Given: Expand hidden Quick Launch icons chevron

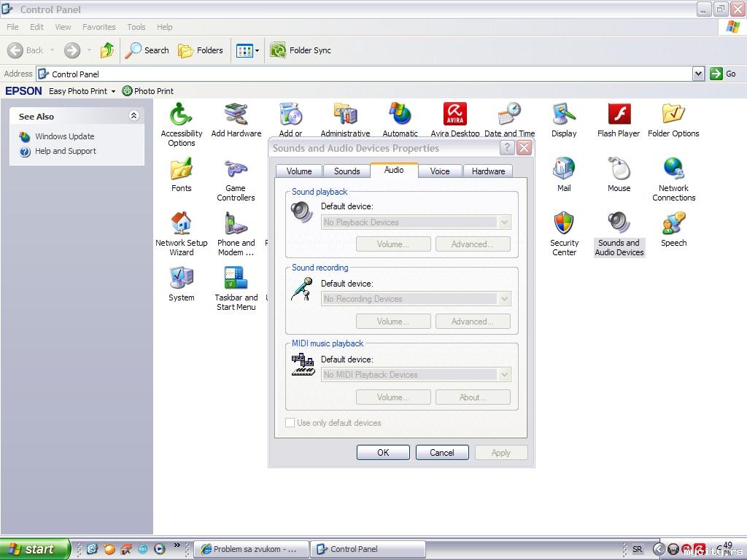Looking at the screenshot, I should pyautogui.click(x=177, y=545).
